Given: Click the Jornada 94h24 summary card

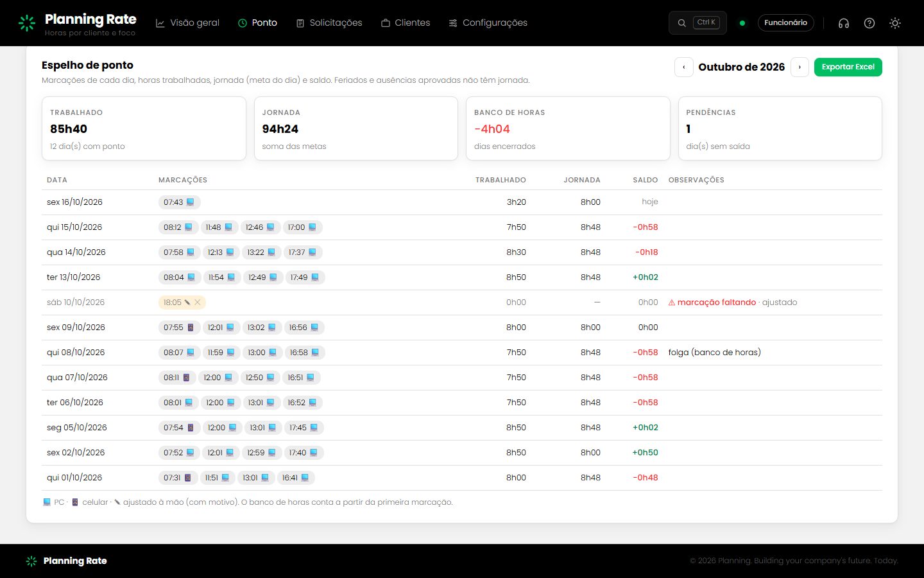Looking at the screenshot, I should pos(356,128).
